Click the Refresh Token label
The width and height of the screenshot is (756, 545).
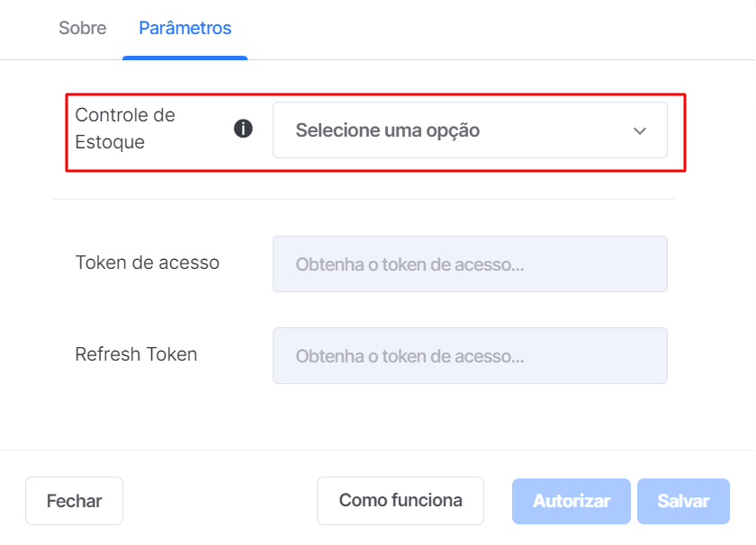click(x=136, y=354)
